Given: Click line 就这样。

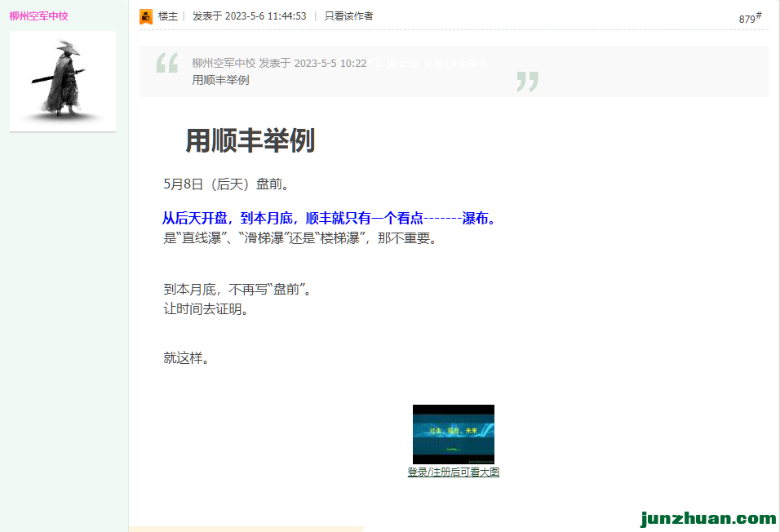Looking at the screenshot, I should pos(187,358).
